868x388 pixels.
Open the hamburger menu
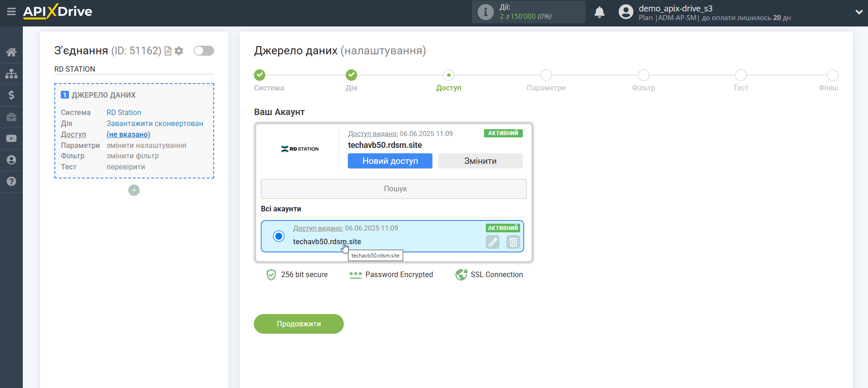pyautogui.click(x=11, y=11)
